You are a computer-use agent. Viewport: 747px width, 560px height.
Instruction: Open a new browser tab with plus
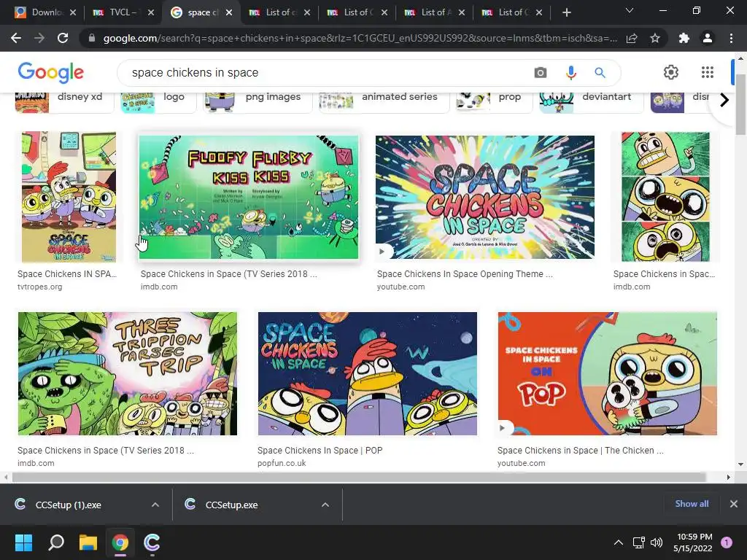pos(566,12)
